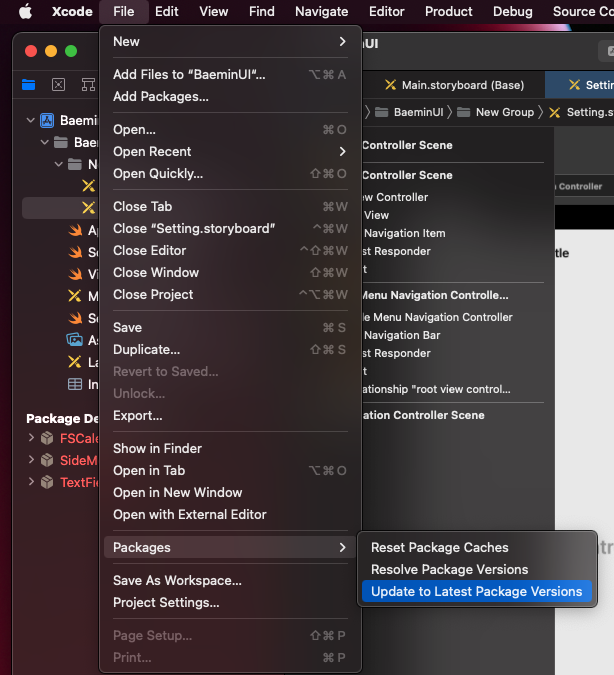The image size is (614, 675).
Task: Open the Xcode application menu
Action: point(72,12)
